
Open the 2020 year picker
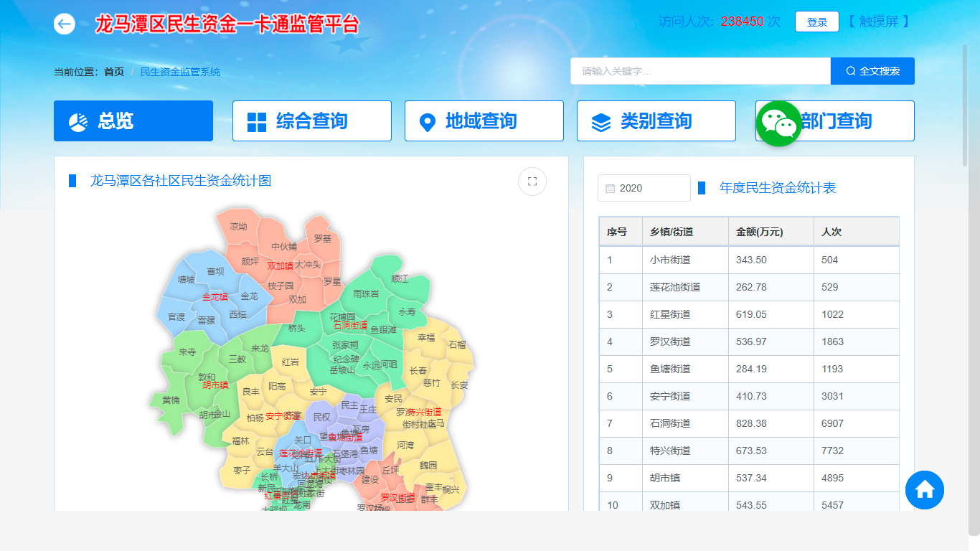click(644, 188)
